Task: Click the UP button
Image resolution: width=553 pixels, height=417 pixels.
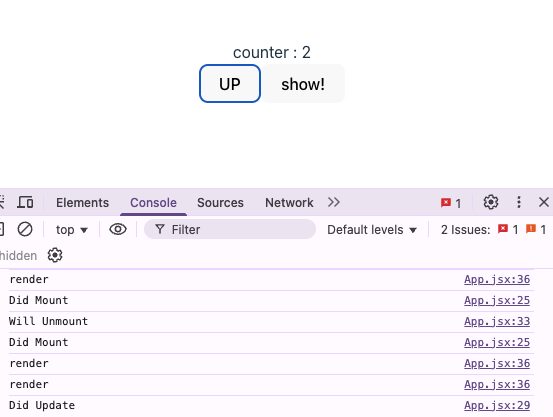Action: (x=230, y=84)
